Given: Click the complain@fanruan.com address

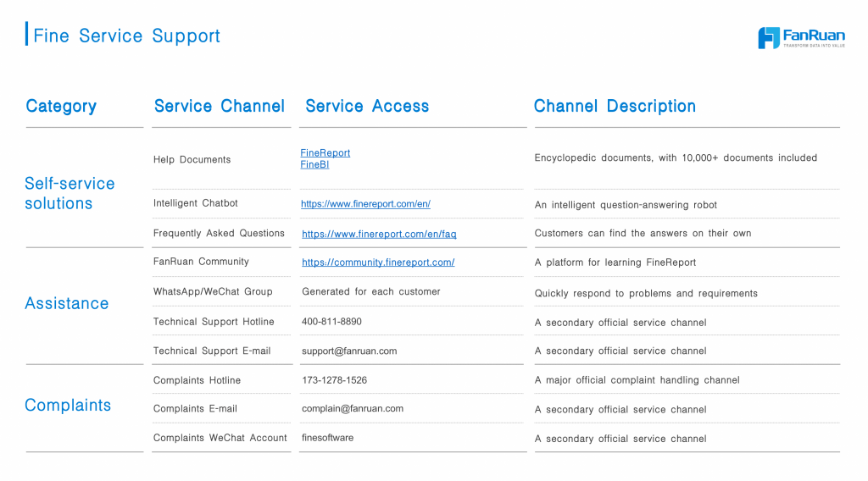Looking at the screenshot, I should click(x=353, y=408).
